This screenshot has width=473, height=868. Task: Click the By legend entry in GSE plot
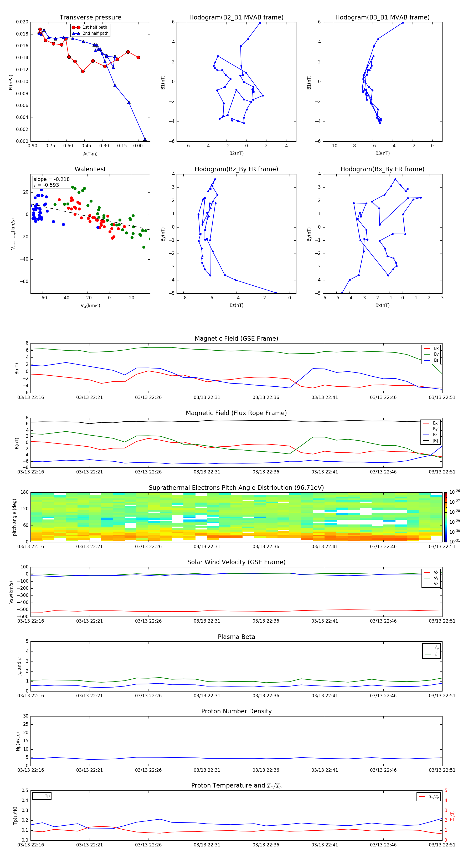431,354
